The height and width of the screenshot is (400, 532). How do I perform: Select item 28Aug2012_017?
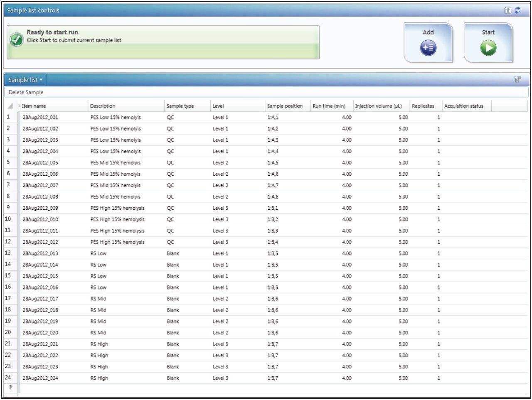coord(40,299)
